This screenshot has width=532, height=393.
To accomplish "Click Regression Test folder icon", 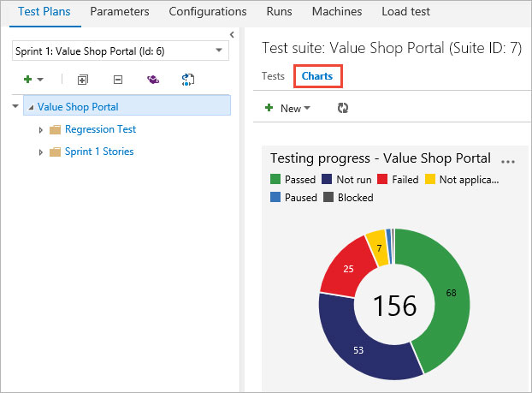I will click(55, 130).
